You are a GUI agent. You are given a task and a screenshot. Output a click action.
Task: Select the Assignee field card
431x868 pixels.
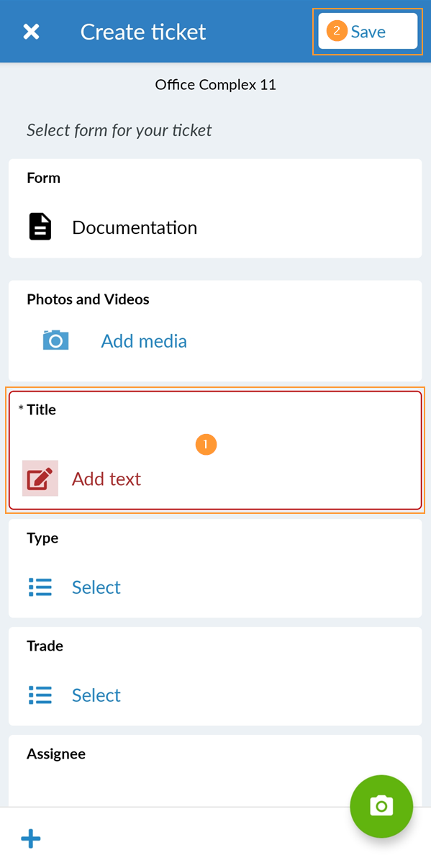(215, 771)
